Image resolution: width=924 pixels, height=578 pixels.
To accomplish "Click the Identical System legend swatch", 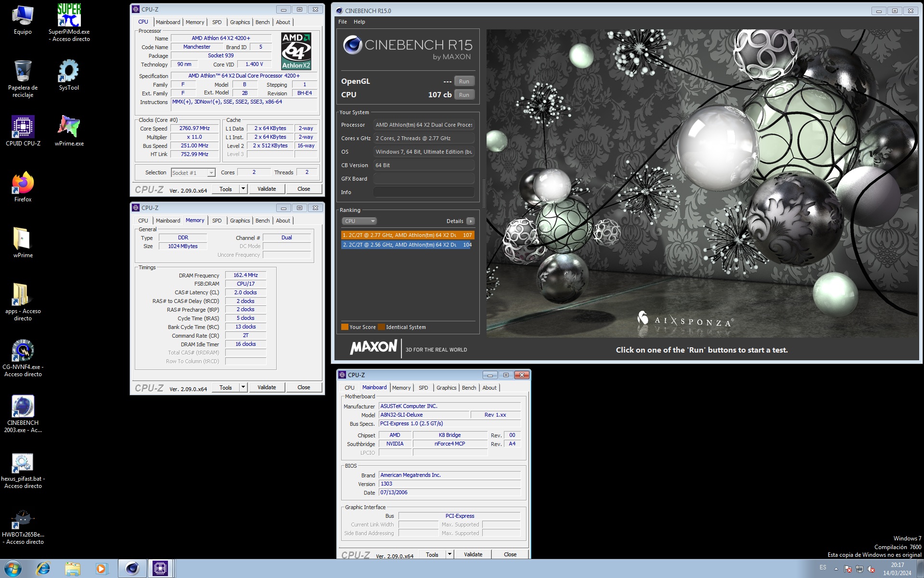I will (381, 327).
